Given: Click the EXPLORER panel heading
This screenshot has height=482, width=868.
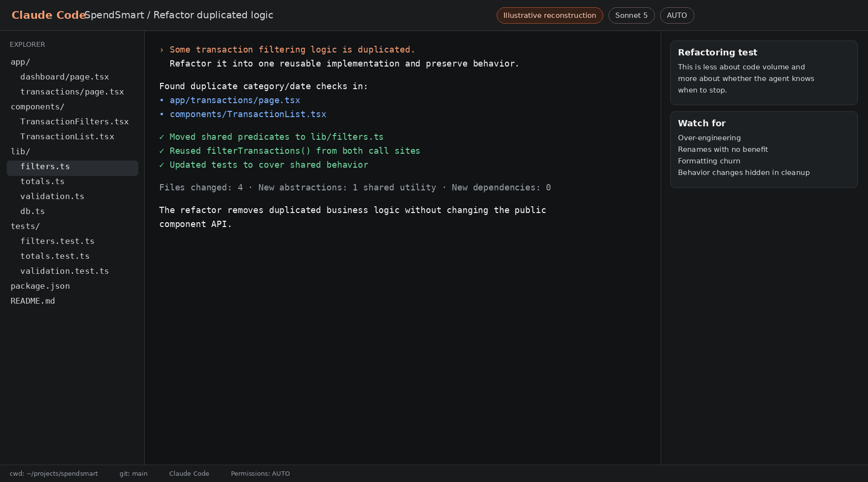Looking at the screenshot, I should (x=27, y=44).
